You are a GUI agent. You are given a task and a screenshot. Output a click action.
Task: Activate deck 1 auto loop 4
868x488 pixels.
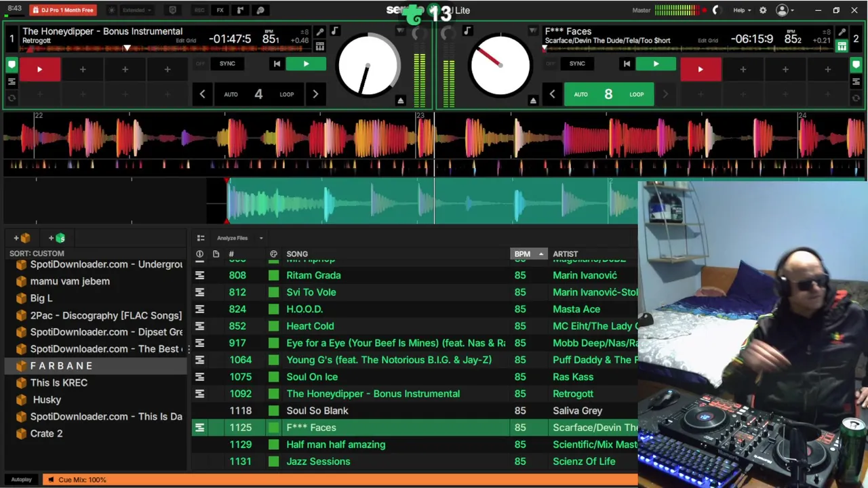pos(258,94)
